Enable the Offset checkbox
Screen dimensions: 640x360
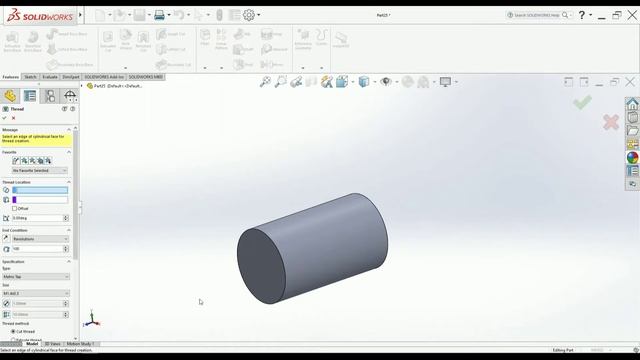(14, 209)
